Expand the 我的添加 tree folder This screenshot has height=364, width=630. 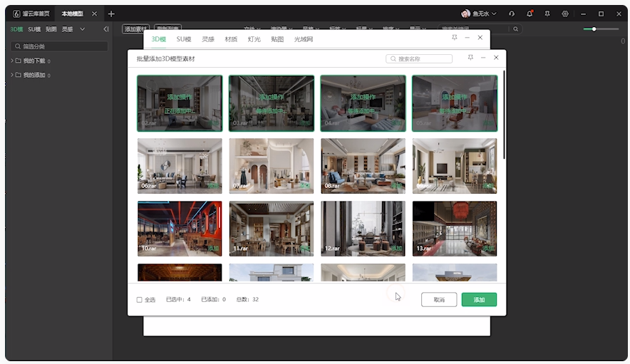point(12,75)
